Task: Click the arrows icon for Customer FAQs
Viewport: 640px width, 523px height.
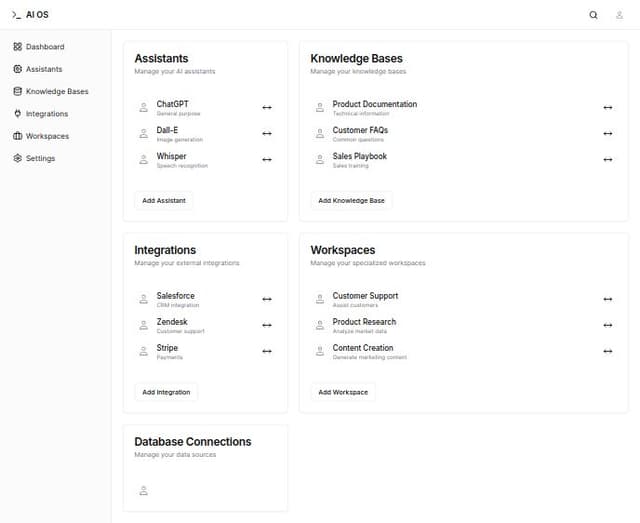Action: (x=607, y=133)
